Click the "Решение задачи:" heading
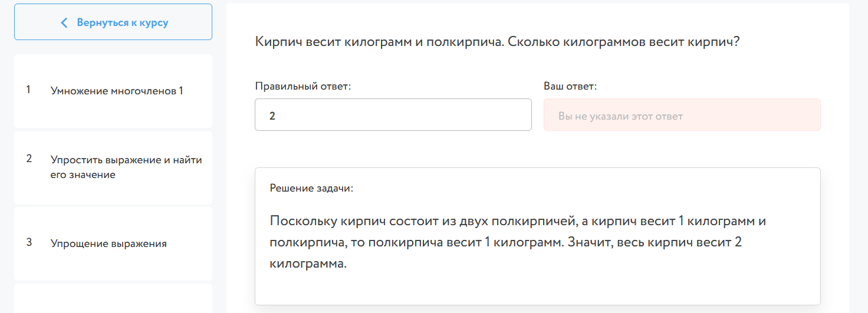Viewport: 868px width, 313px height. (x=311, y=189)
